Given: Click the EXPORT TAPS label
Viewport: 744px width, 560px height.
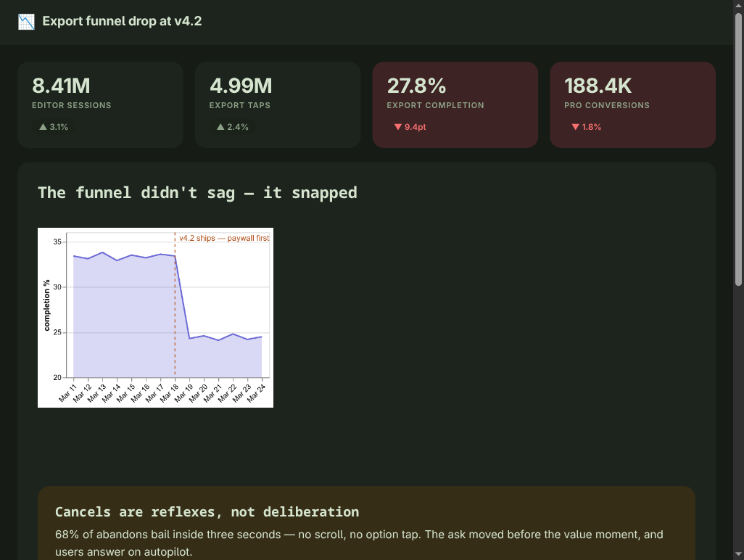Looking at the screenshot, I should coord(239,105).
